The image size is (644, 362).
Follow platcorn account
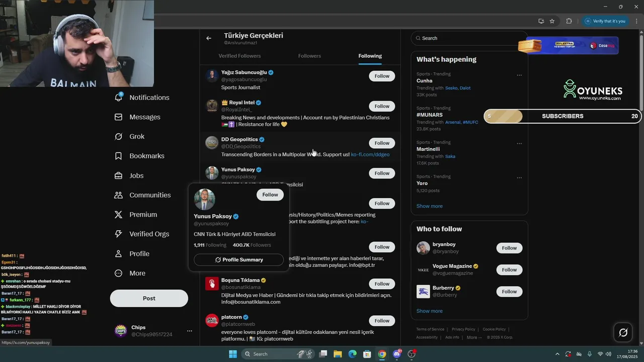click(x=382, y=320)
